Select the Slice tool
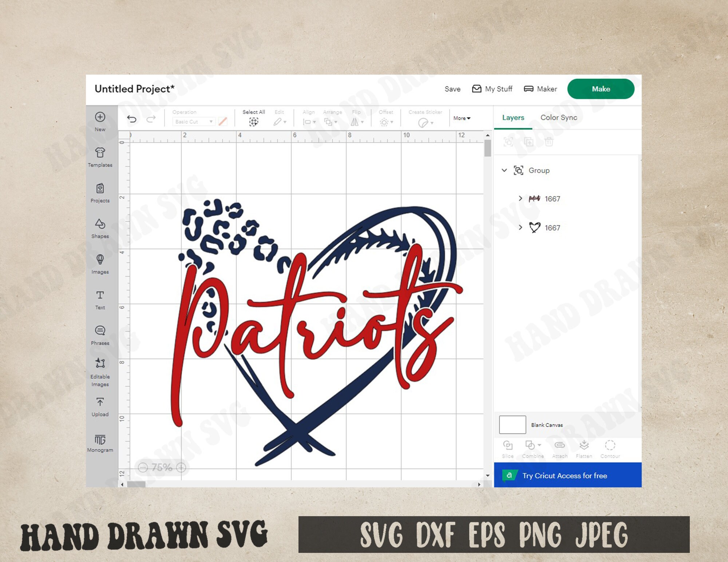 [508, 446]
